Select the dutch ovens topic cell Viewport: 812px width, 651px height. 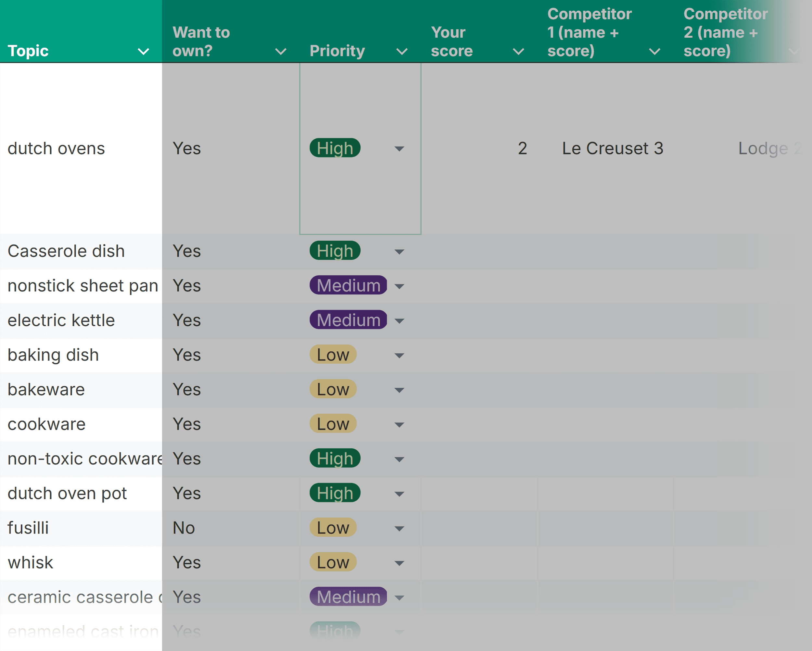pyautogui.click(x=81, y=148)
